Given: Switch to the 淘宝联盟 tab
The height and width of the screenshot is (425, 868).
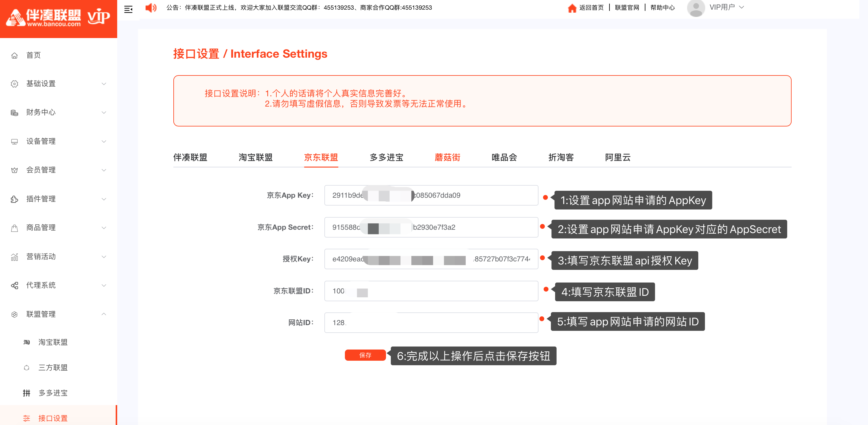Looking at the screenshot, I should click(256, 157).
